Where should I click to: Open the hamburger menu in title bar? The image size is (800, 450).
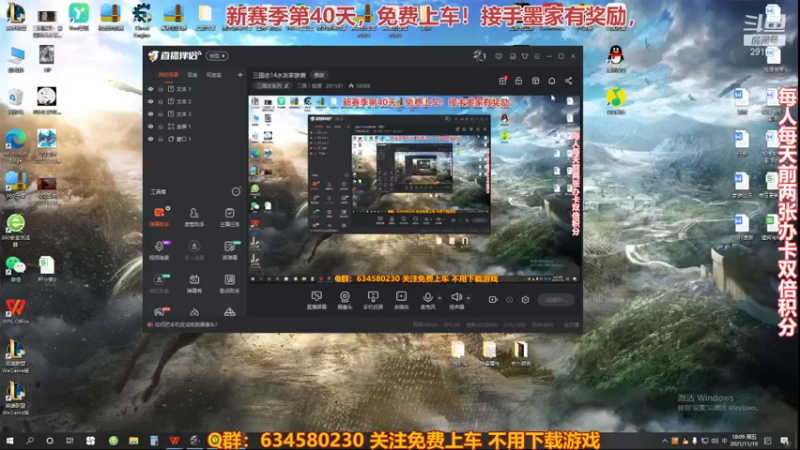click(537, 56)
